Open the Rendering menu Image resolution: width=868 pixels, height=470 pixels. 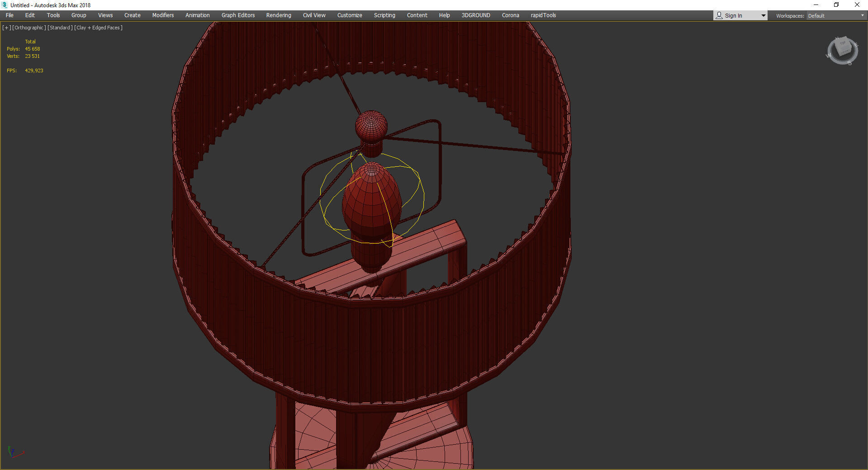point(279,15)
